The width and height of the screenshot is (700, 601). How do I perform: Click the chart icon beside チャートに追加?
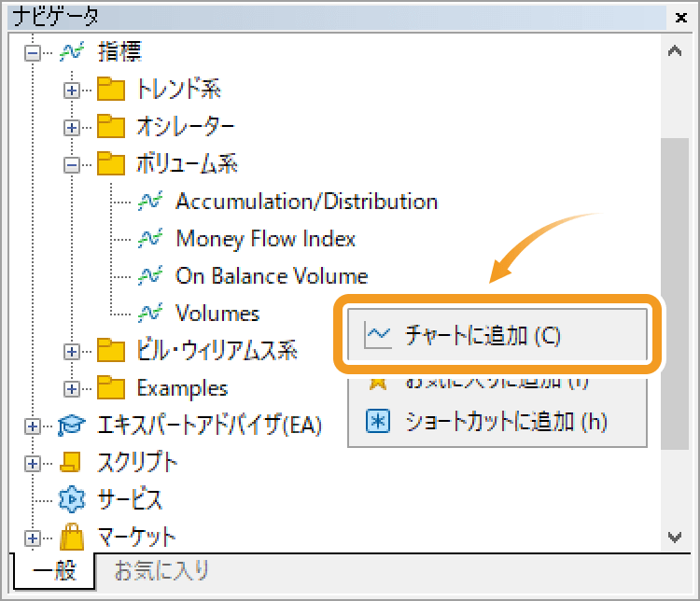[x=378, y=335]
